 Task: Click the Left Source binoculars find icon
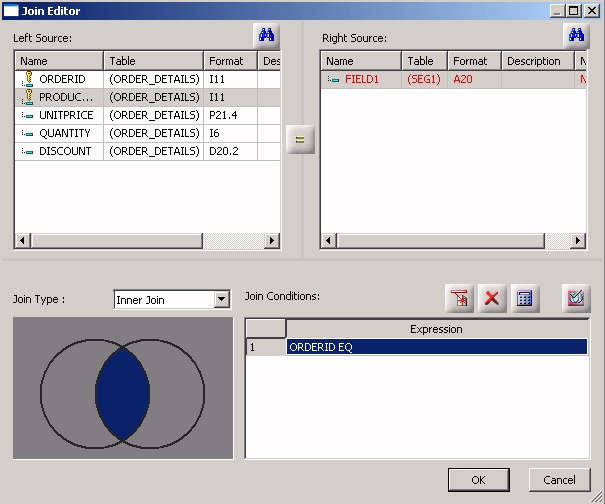point(266,37)
